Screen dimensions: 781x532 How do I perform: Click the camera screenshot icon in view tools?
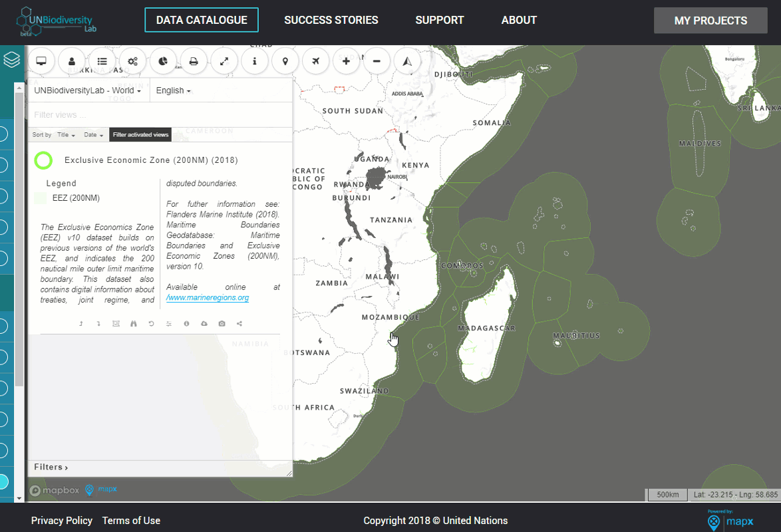tap(222, 324)
